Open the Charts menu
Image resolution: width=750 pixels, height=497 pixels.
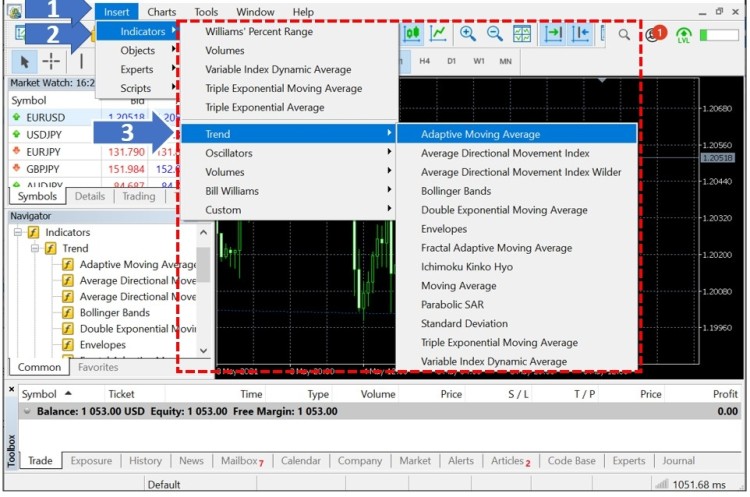[161, 12]
